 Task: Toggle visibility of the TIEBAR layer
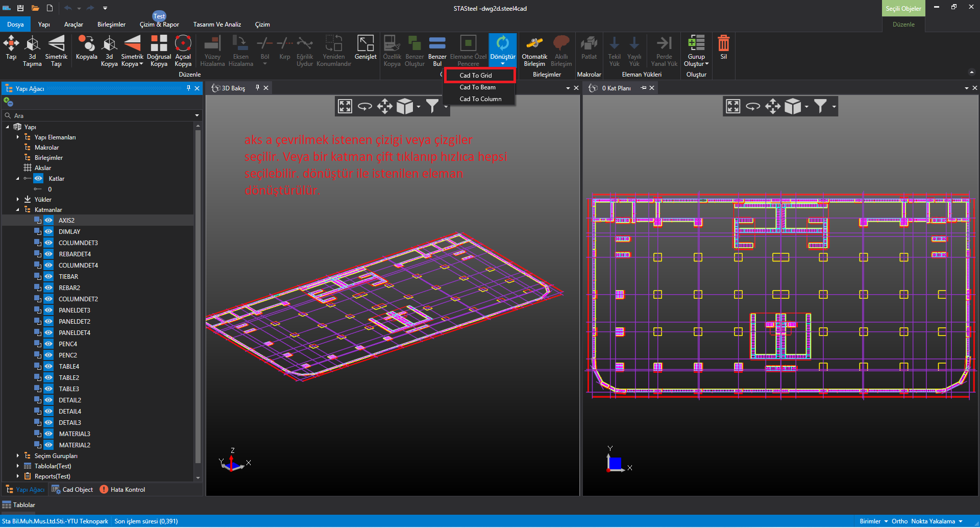(48, 277)
